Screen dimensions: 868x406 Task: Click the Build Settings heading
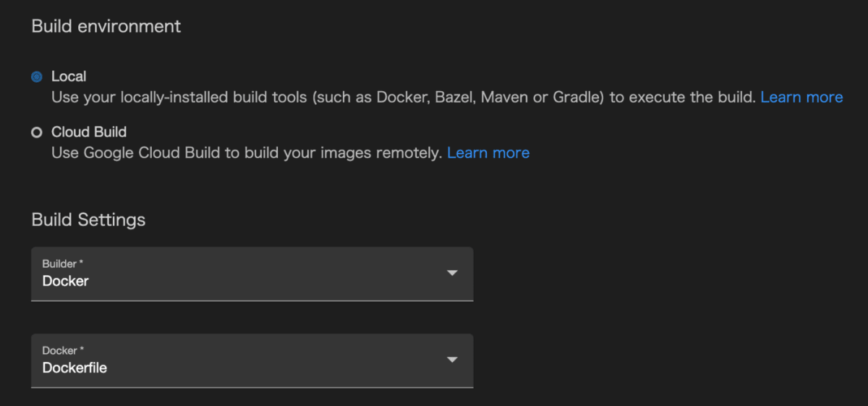[x=88, y=219]
